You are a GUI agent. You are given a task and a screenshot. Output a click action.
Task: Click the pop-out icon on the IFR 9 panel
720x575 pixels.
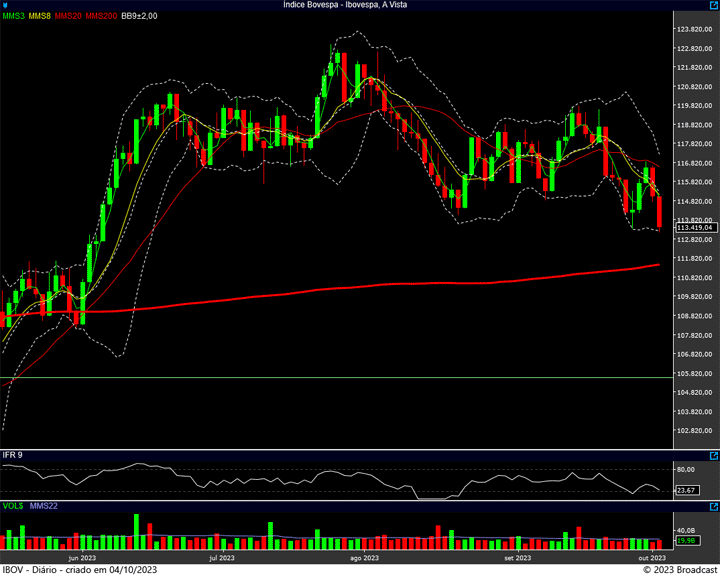[712, 455]
